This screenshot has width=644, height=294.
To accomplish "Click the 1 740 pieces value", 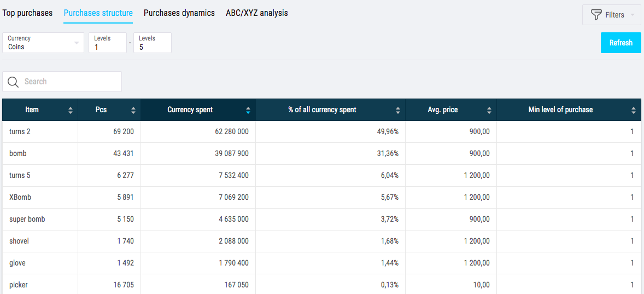I will pos(125,241).
